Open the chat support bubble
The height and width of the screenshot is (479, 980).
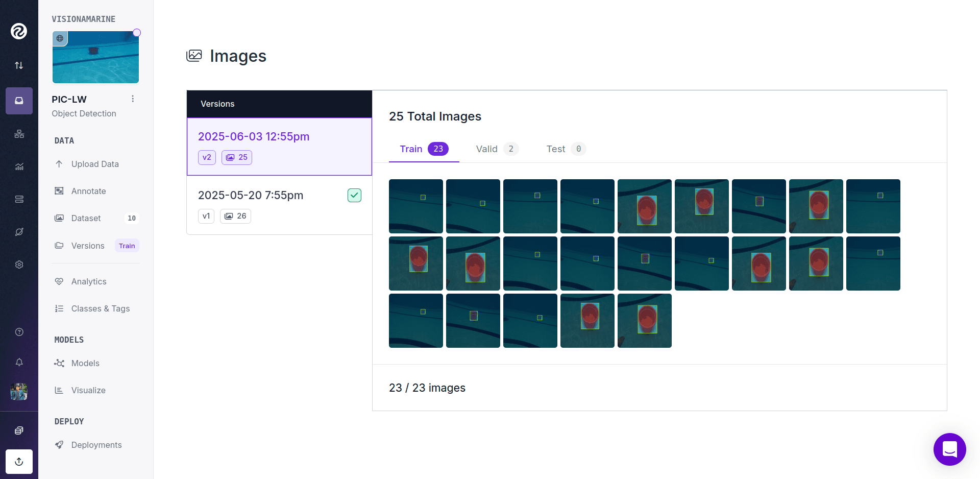(x=949, y=449)
